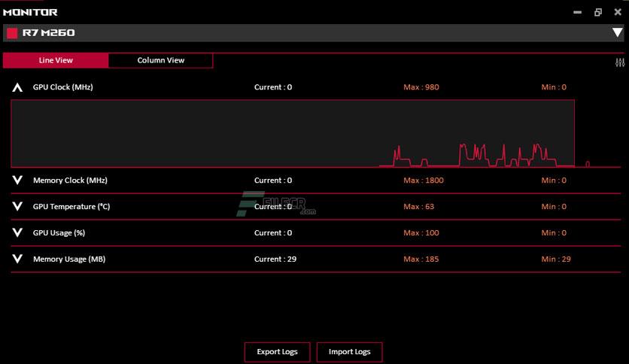
Task: Click the Max : 185 value
Action: coord(421,259)
